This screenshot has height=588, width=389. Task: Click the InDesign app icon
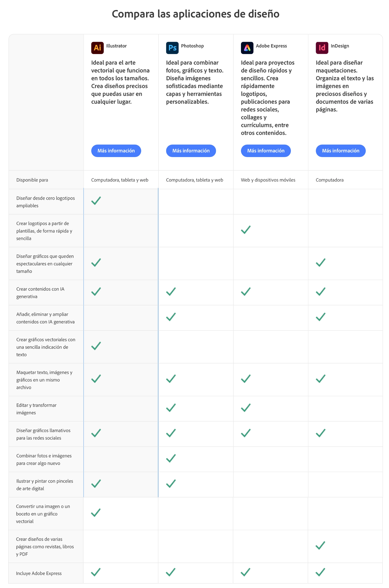click(x=322, y=48)
